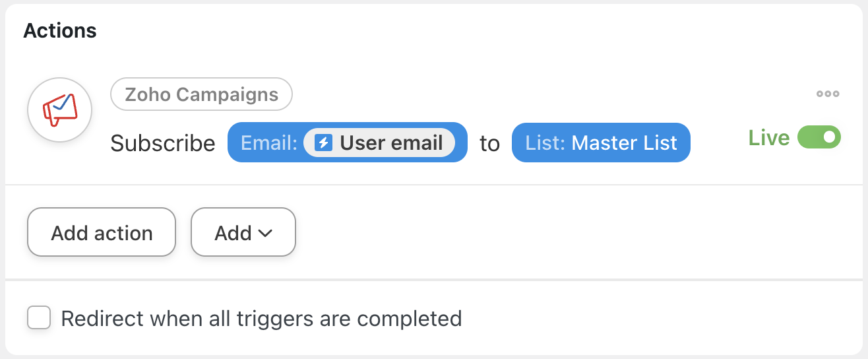Click the lightning bolt icon in User email
Viewport: 868px width, 359px height.
(x=323, y=143)
